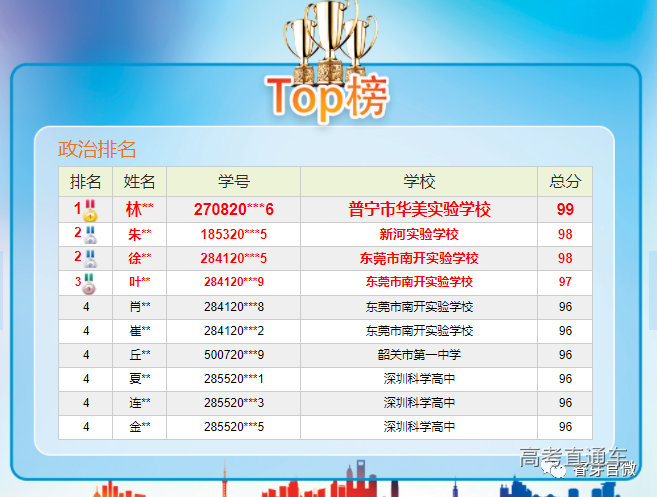Click the 总分 column header
The height and width of the screenshot is (497, 657).
click(565, 182)
